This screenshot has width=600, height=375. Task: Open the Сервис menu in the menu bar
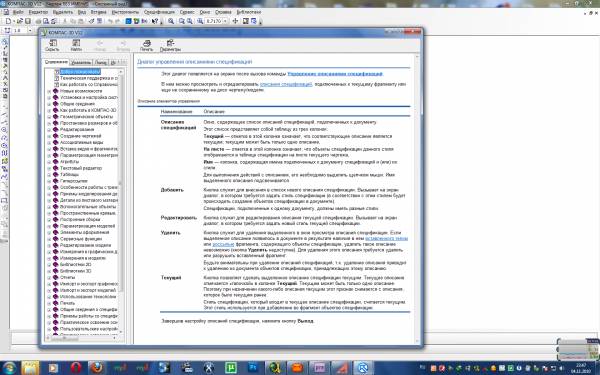(187, 12)
